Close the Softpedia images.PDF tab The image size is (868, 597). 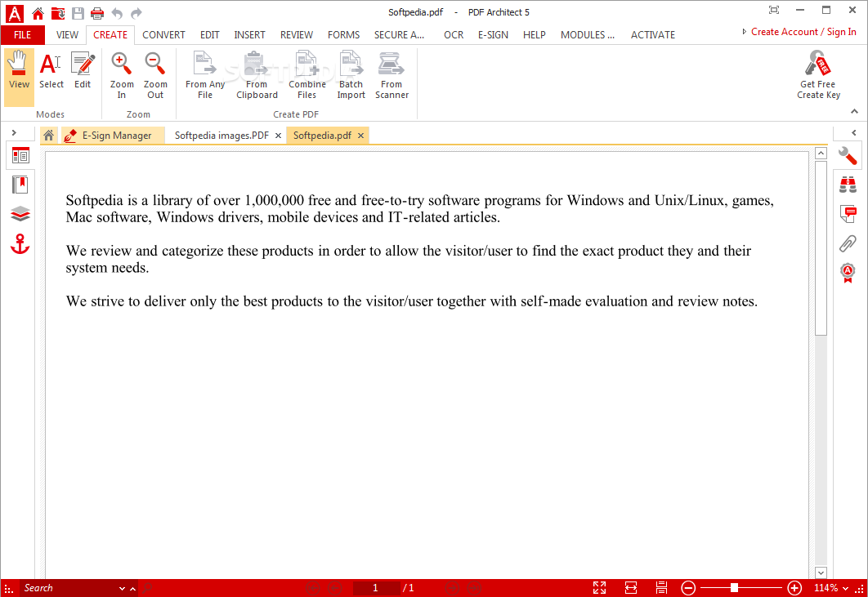279,136
